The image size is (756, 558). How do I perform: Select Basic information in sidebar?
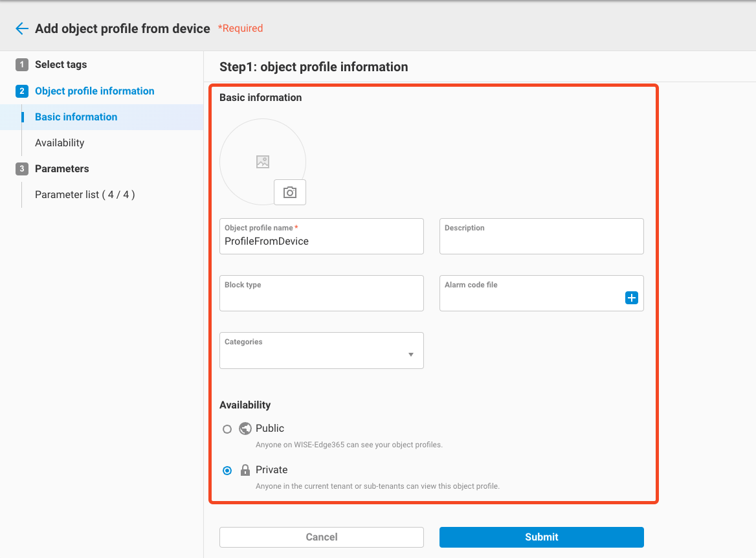(76, 117)
